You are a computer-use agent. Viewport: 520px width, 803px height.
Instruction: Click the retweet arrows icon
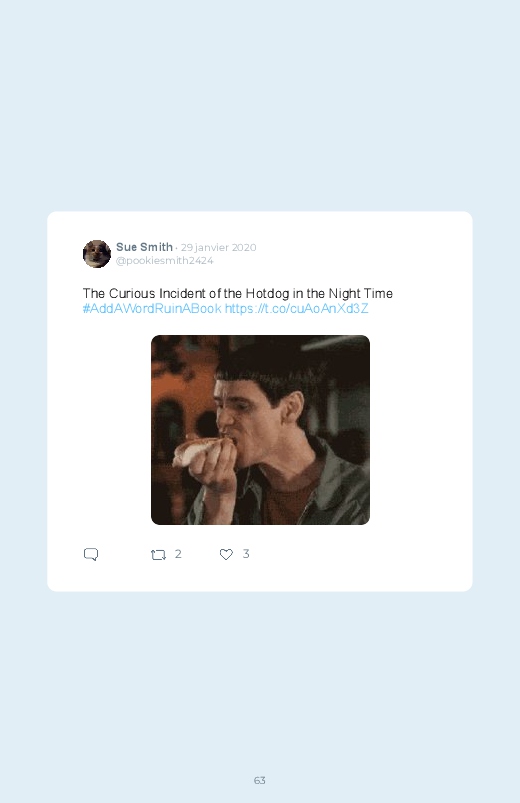point(158,555)
